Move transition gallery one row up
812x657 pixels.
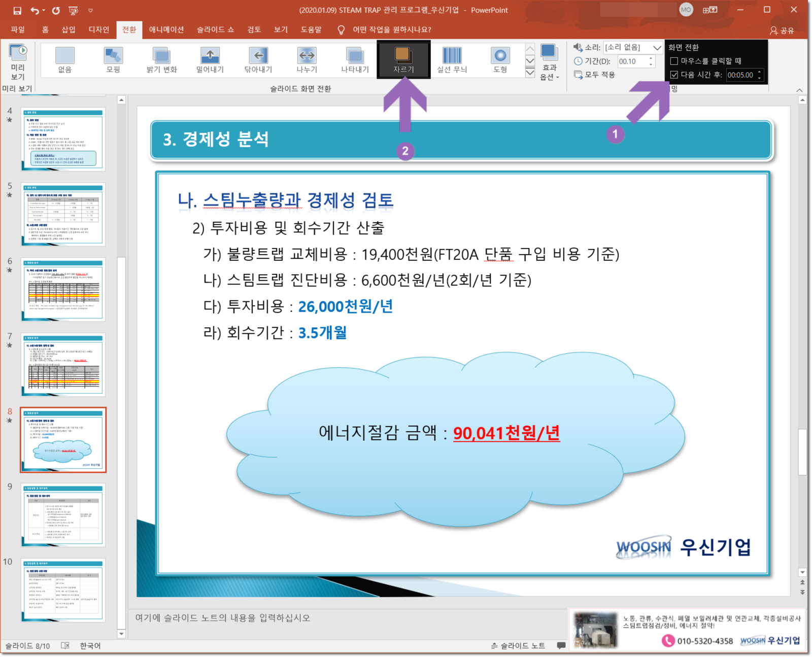[x=530, y=49]
